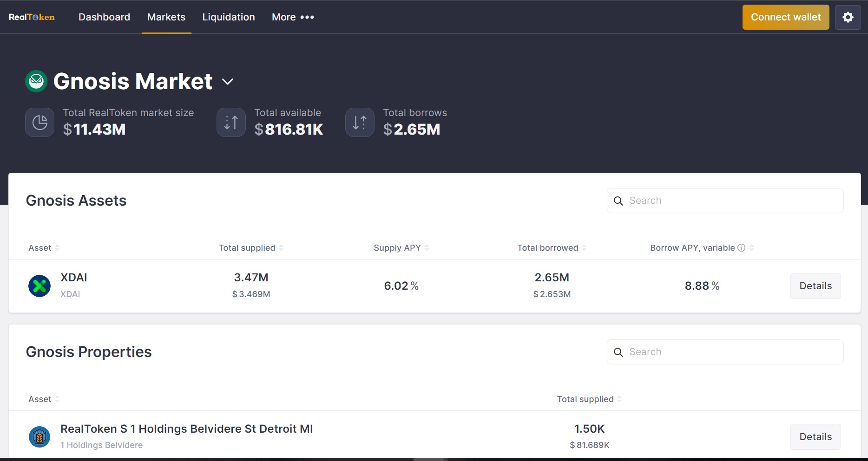Click the pie chart market size icon
Viewport: 868px width, 461px height.
point(39,122)
